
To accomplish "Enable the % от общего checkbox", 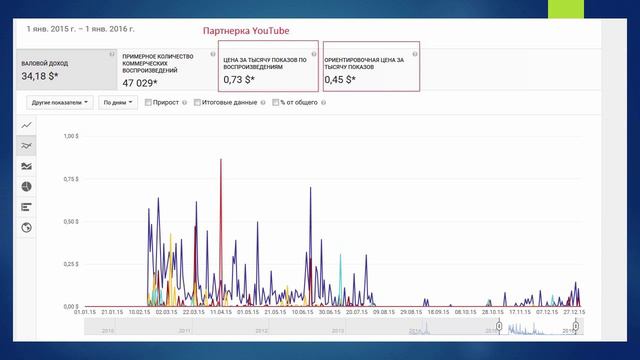I will tap(276, 102).
